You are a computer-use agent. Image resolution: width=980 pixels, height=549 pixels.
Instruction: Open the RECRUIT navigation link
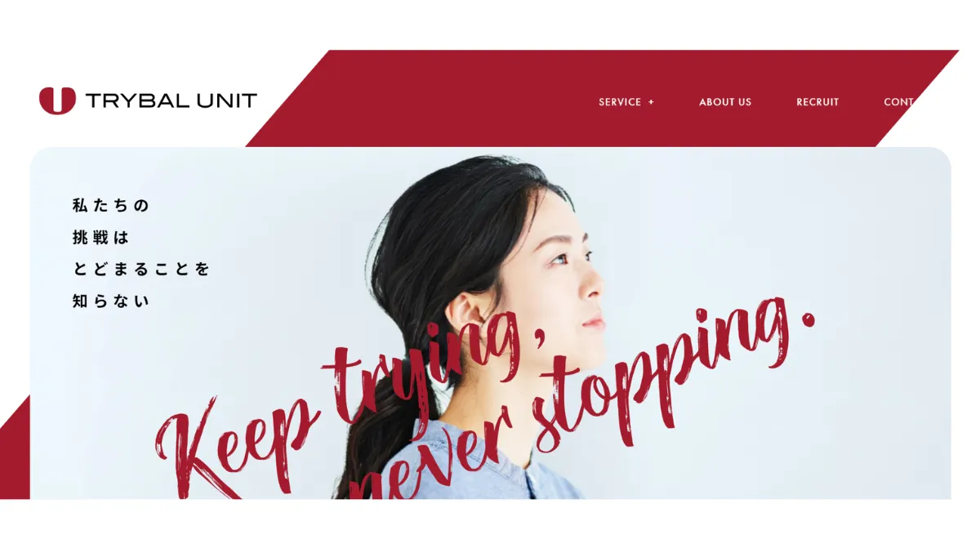(817, 102)
